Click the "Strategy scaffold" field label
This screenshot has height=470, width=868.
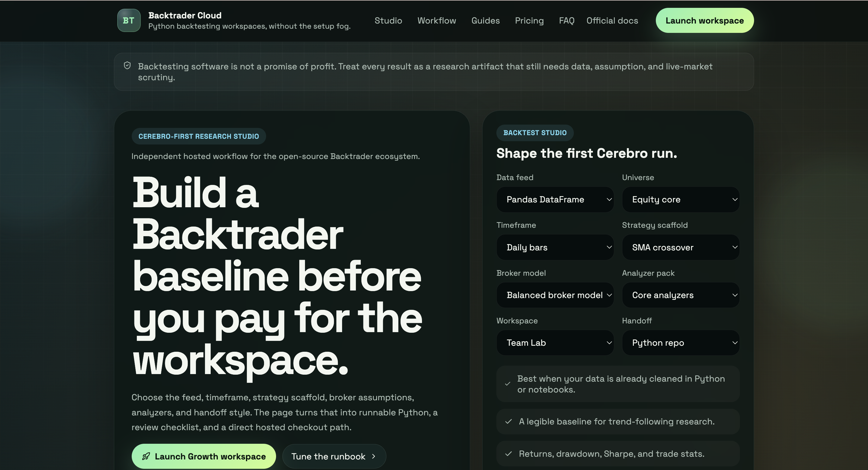click(x=655, y=225)
